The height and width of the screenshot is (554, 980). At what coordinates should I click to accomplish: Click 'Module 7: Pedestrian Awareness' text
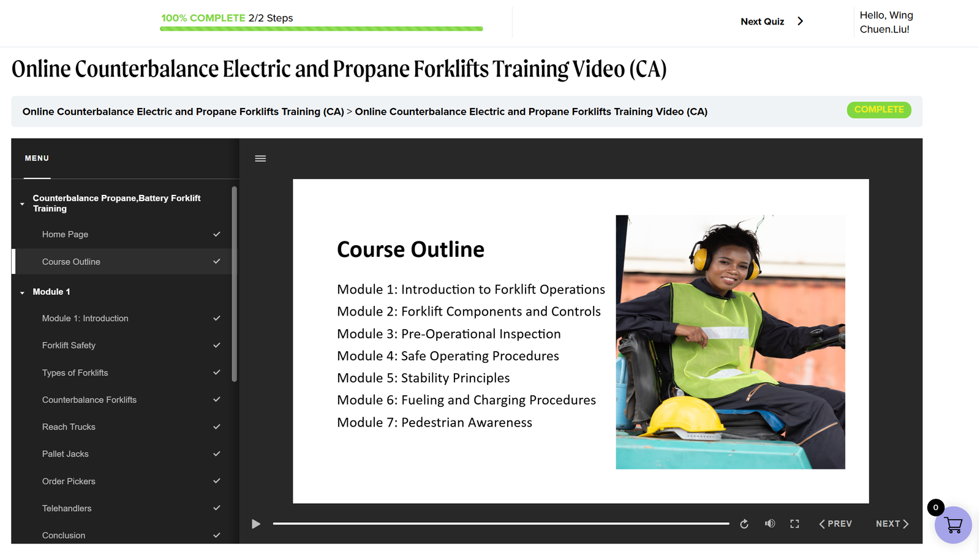[x=434, y=422]
